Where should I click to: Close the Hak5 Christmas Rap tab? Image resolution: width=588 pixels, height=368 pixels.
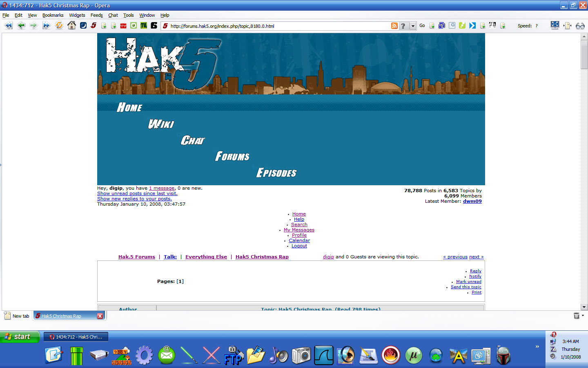click(100, 316)
